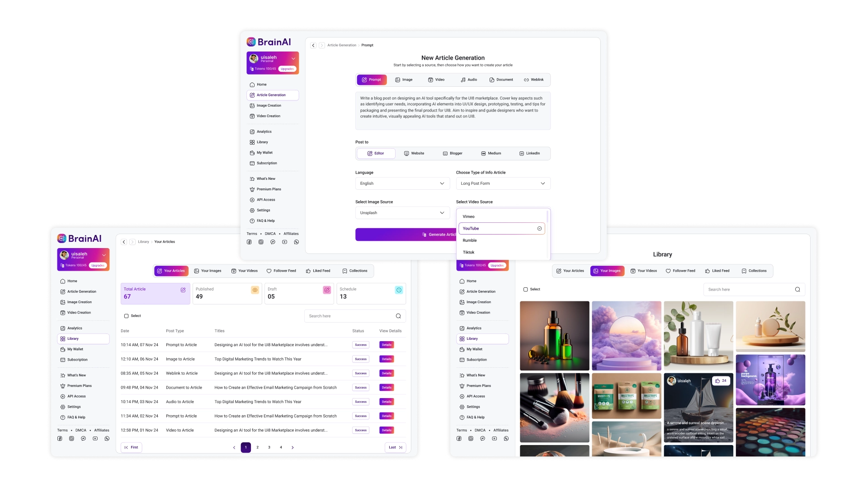
Task: Toggle the Select checkbox in Your Images
Action: pyautogui.click(x=525, y=289)
